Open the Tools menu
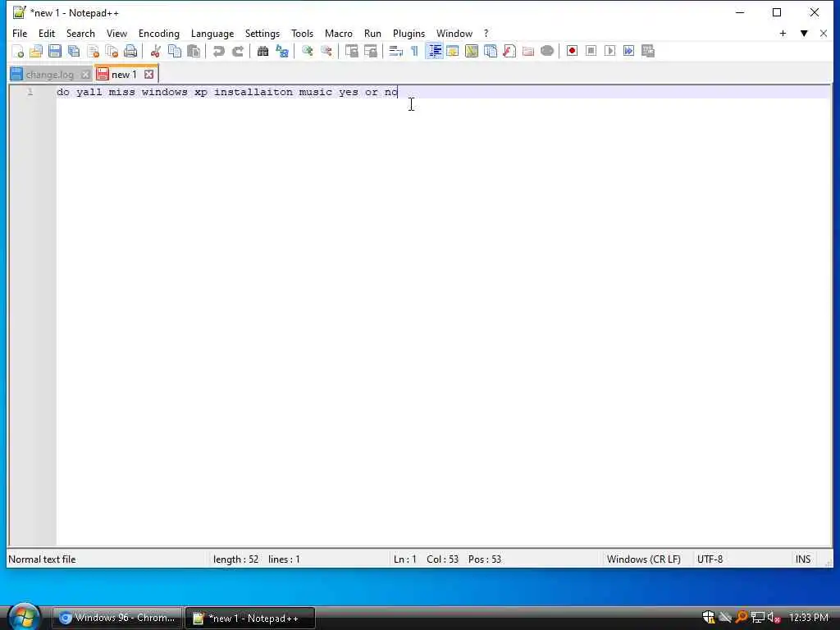Screen dimensions: 840x630 (x=302, y=33)
